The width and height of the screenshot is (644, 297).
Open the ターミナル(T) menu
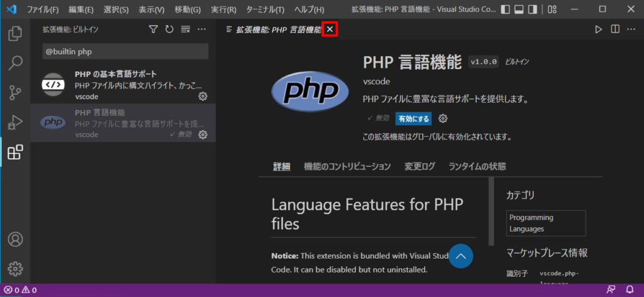tap(265, 9)
